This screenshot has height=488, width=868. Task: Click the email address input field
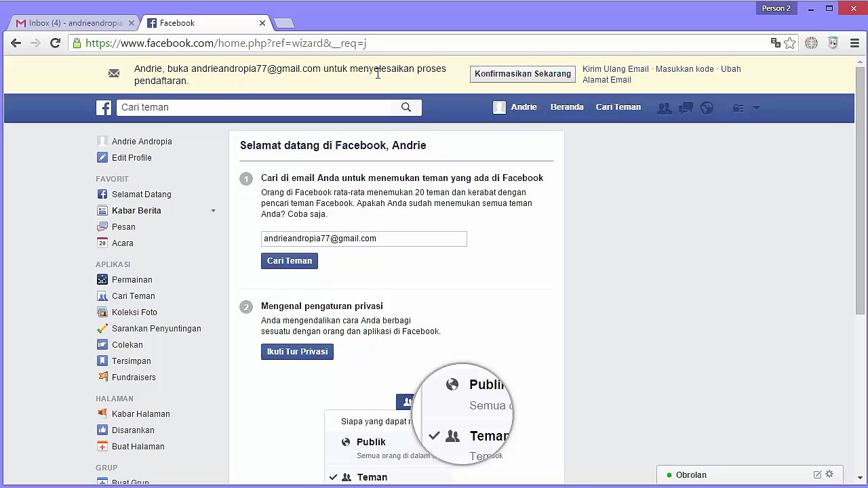[364, 239]
